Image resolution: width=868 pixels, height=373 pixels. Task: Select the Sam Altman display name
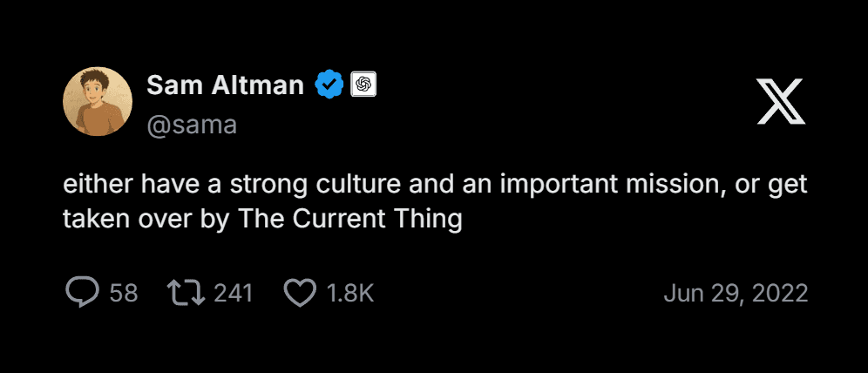tap(225, 85)
